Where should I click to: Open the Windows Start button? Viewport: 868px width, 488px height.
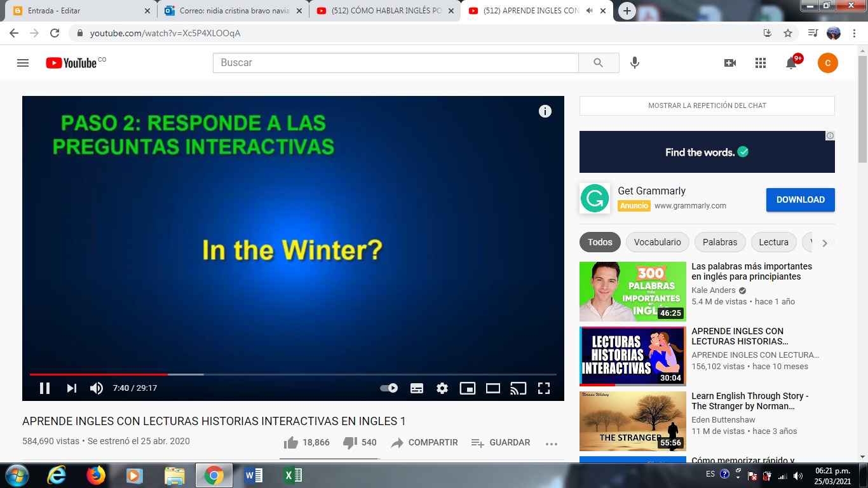[16, 475]
